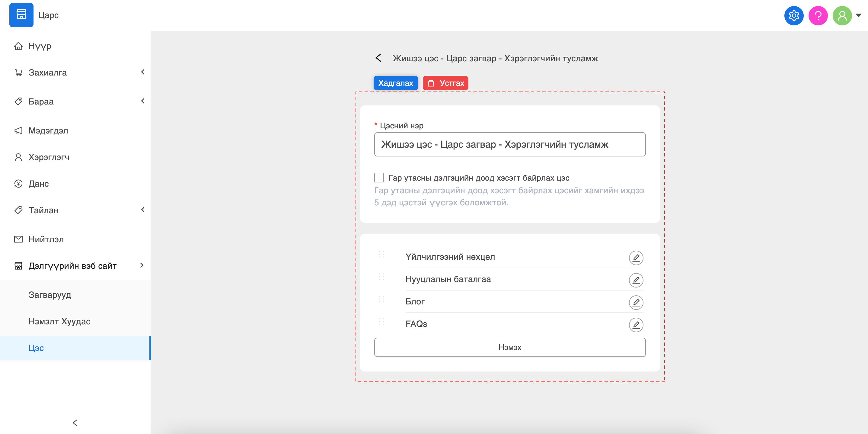Click the currency icon beside Данс

pyautogui.click(x=18, y=184)
